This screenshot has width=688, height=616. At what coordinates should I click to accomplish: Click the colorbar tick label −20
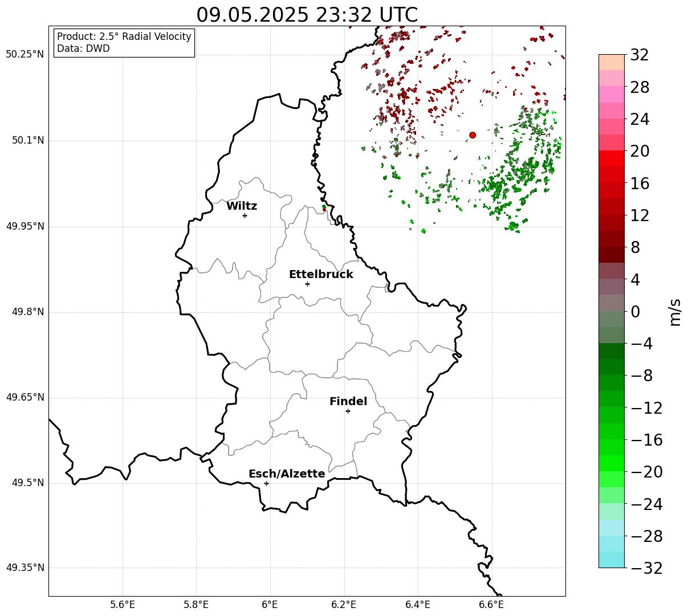(x=646, y=472)
